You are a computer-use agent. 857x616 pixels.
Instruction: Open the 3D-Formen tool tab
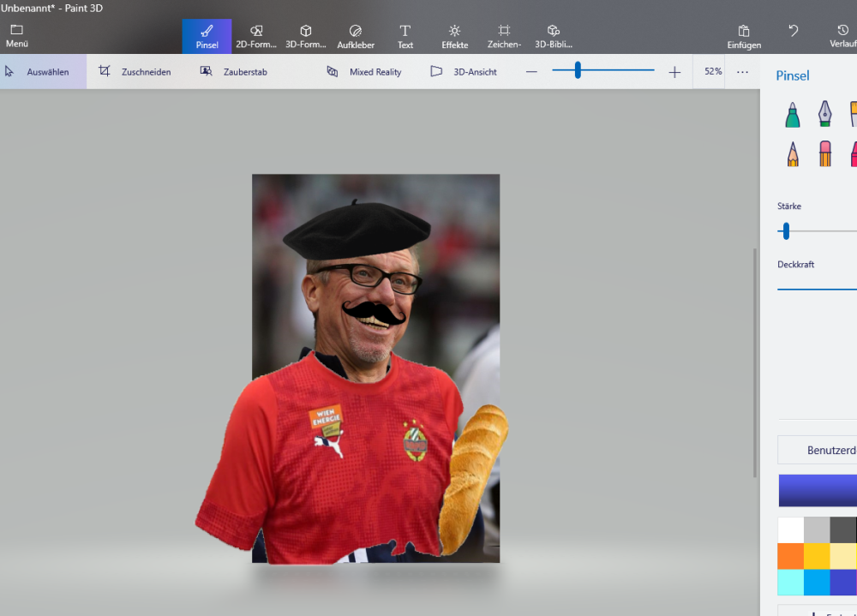tap(305, 36)
